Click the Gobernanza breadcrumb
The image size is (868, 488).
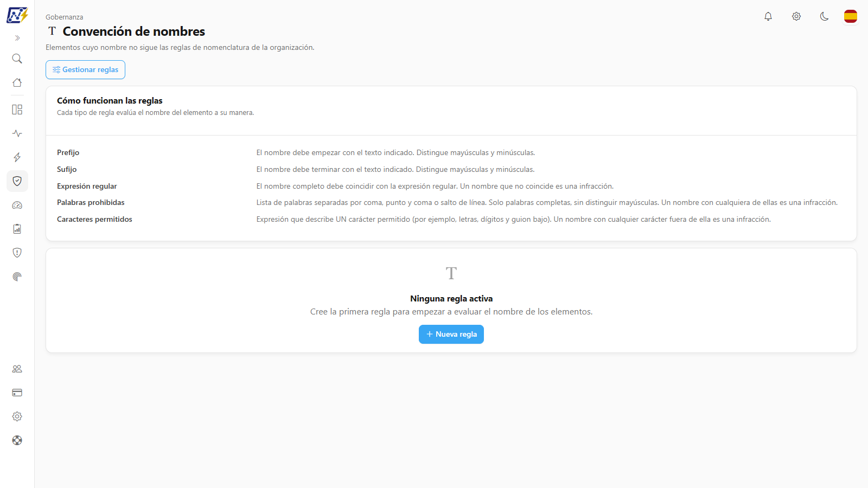tap(65, 17)
